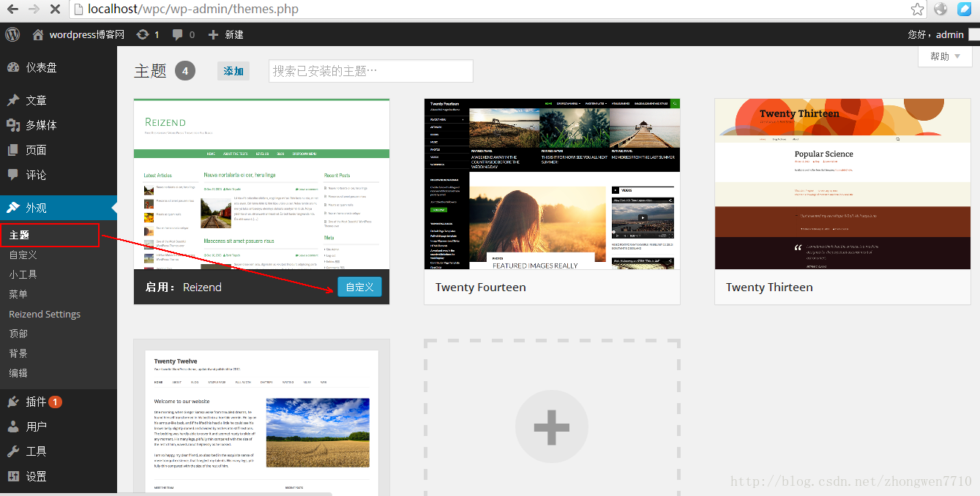Viewport: 980px width, 496px height.
Task: Open Reizend Settings submenu
Action: [45, 314]
